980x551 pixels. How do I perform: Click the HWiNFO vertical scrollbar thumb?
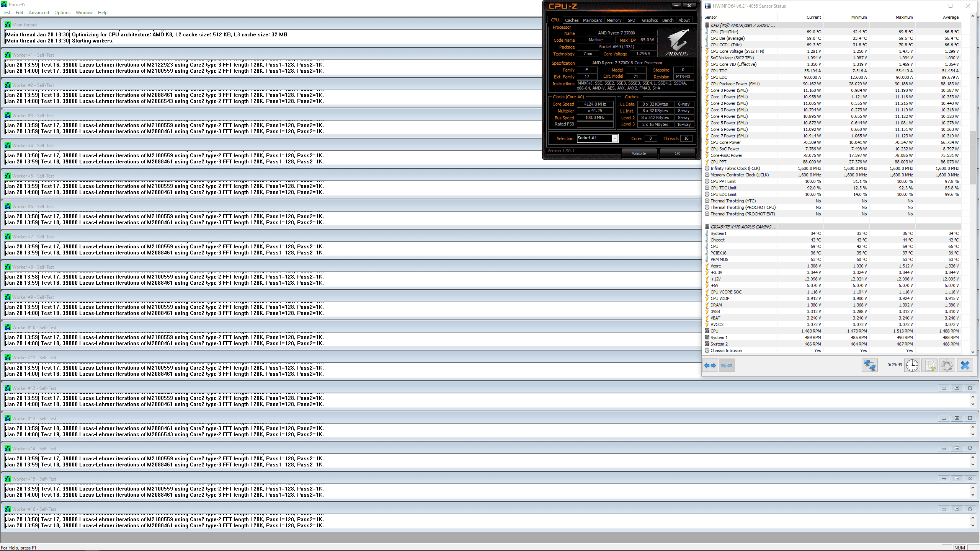click(x=973, y=158)
